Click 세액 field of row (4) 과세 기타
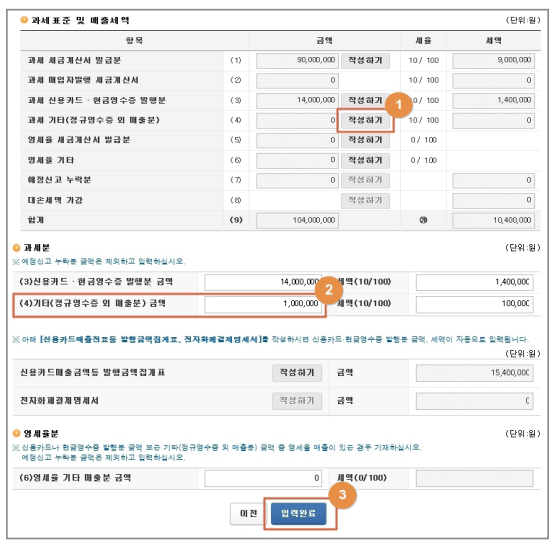 494,120
